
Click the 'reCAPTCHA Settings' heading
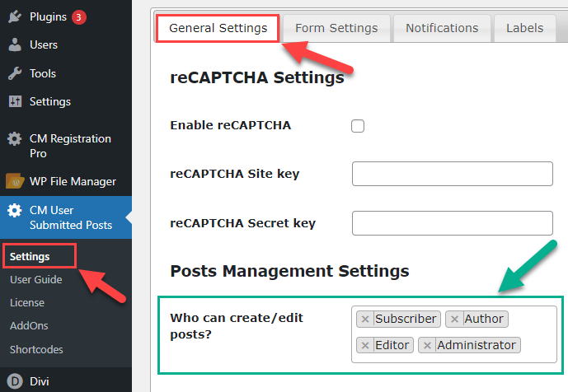coord(257,77)
